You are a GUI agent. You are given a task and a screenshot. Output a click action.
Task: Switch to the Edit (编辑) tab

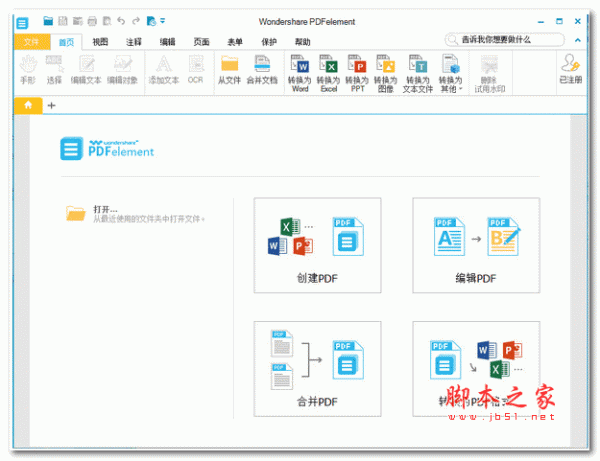[x=168, y=42]
